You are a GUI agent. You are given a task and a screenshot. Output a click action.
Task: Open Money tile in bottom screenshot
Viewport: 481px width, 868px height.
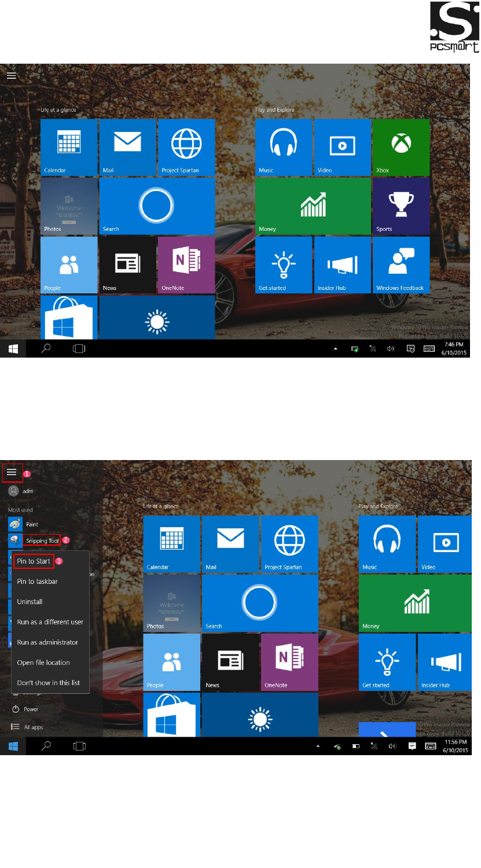[415, 603]
